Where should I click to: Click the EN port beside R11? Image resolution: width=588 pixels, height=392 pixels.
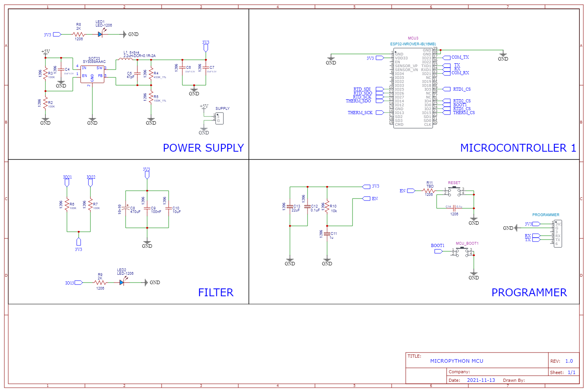(x=407, y=191)
